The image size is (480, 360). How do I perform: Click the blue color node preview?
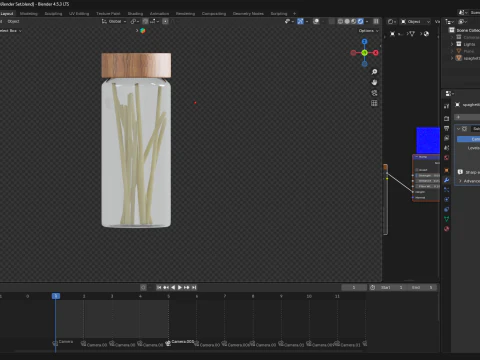[428, 140]
